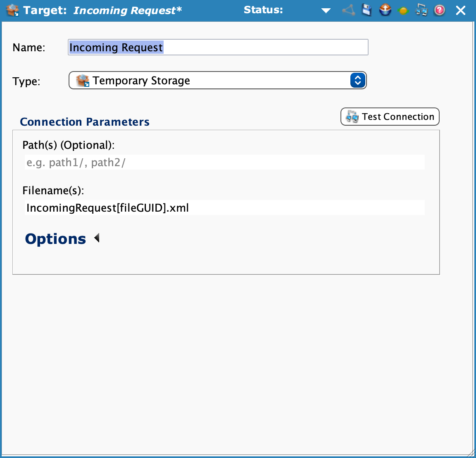Image resolution: width=476 pixels, height=458 pixels.
Task: Open help via red question mark icon
Action: click(440, 10)
